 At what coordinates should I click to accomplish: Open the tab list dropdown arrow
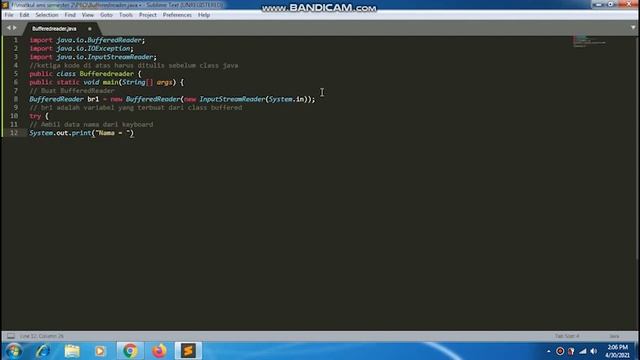pyautogui.click(x=633, y=28)
